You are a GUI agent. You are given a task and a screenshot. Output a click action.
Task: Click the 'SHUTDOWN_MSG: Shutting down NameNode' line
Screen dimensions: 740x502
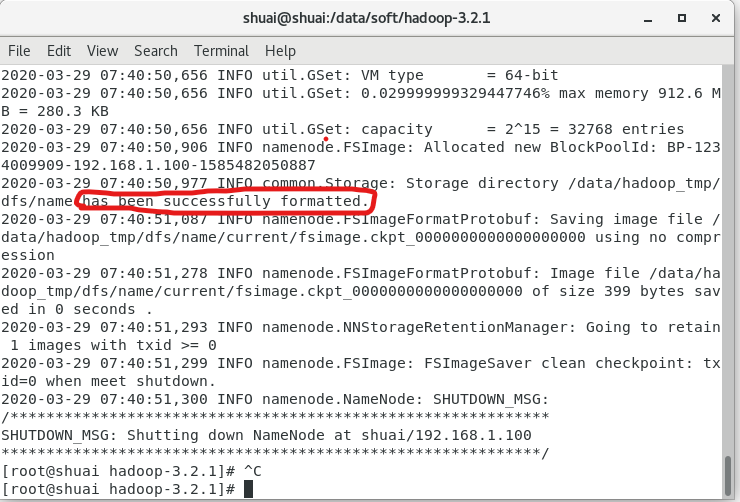click(267, 435)
